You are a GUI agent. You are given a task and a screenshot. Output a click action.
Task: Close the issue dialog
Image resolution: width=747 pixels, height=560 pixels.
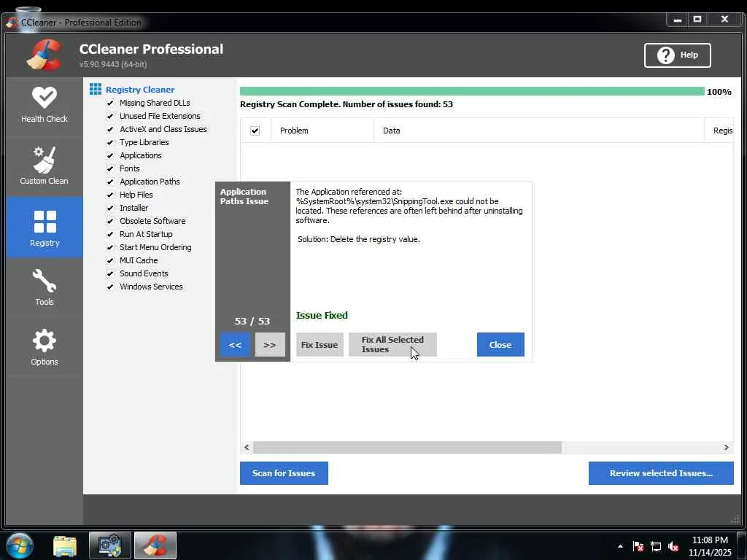point(500,345)
